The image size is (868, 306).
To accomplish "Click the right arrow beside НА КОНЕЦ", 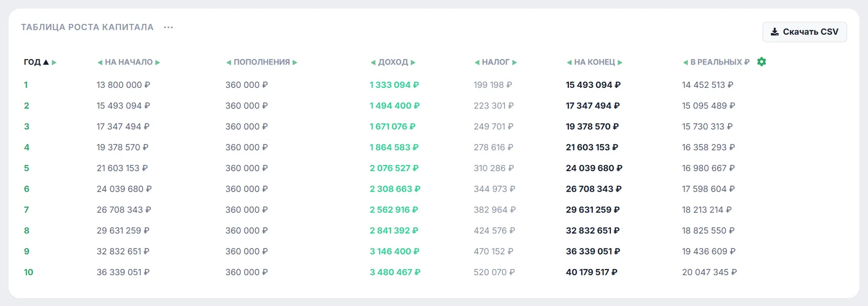I will point(620,62).
